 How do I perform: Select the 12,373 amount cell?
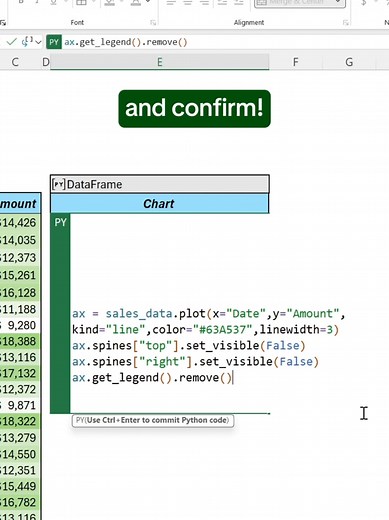click(20, 258)
